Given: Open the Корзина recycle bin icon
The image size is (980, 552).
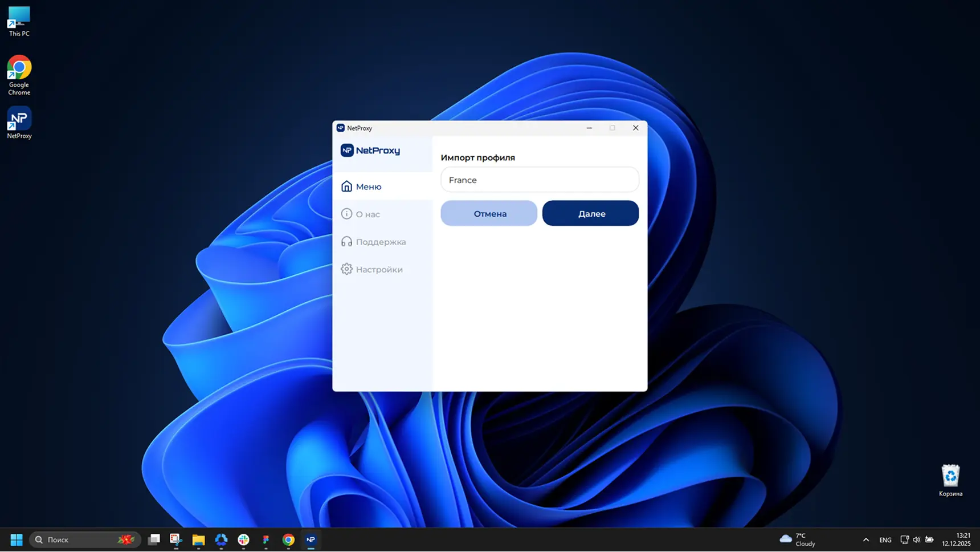Looking at the screenshot, I should coord(950,480).
